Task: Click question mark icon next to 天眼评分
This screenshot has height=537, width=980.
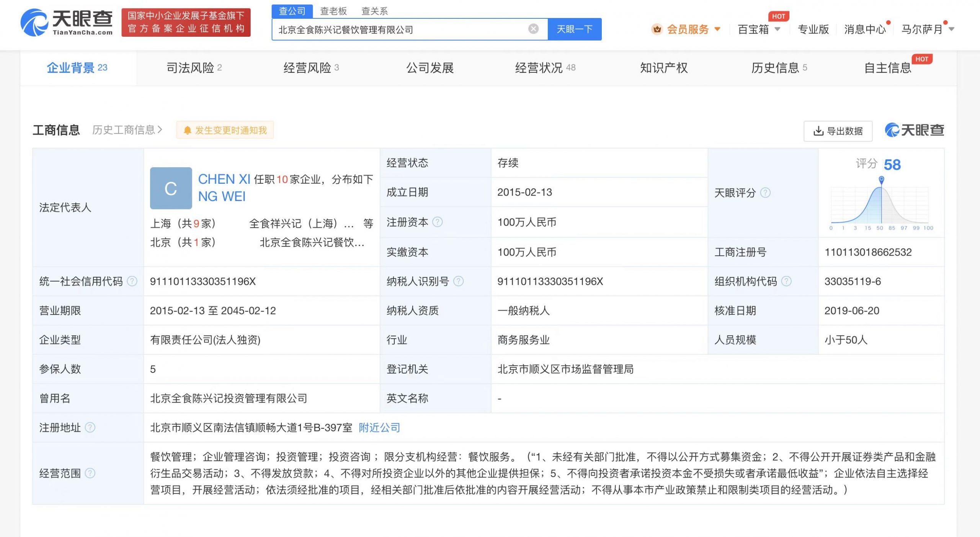Action: point(765,193)
